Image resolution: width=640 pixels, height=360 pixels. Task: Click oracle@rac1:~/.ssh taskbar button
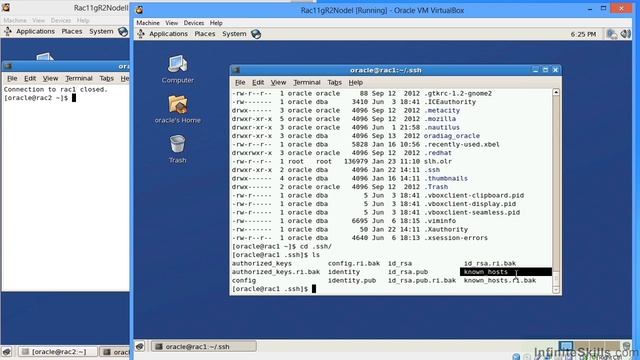click(204, 347)
